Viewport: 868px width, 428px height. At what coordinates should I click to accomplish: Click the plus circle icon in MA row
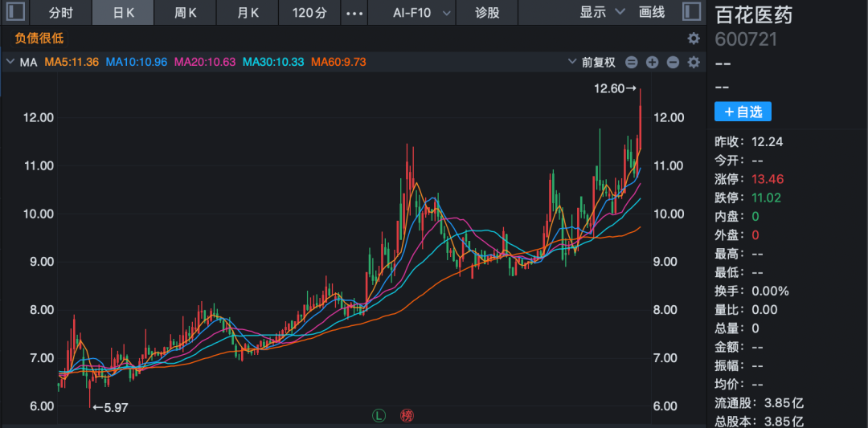[652, 63]
